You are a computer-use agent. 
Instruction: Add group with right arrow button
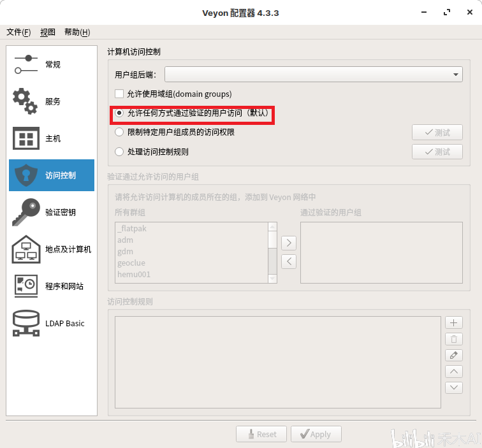coord(289,243)
